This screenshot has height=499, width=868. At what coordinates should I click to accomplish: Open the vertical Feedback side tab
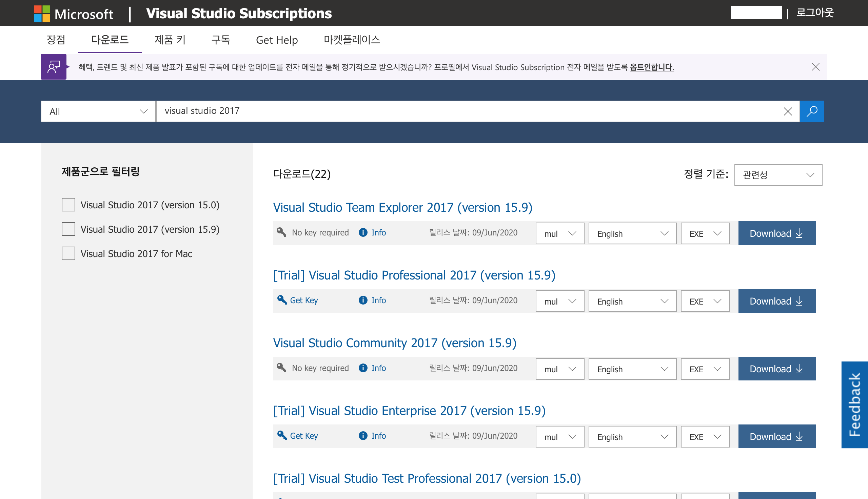854,404
